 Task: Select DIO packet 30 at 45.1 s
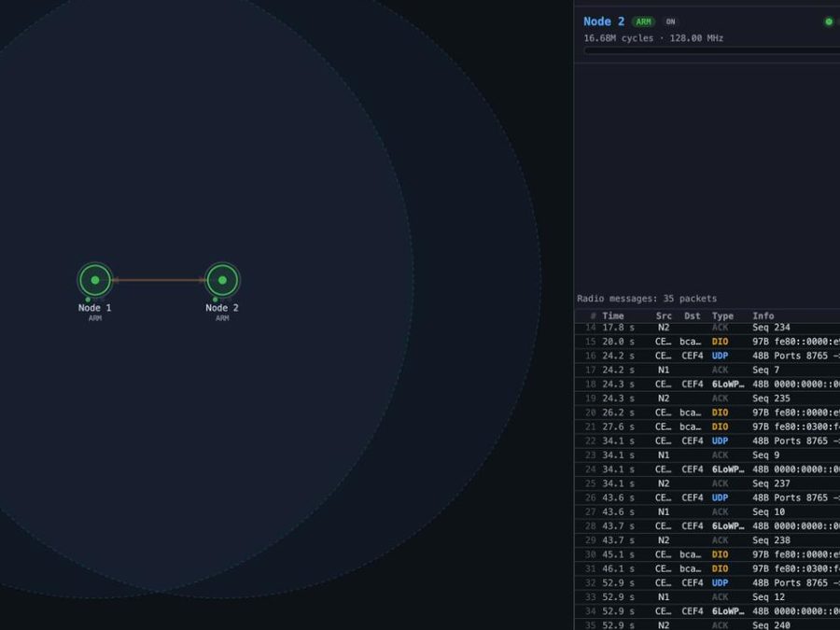707,554
